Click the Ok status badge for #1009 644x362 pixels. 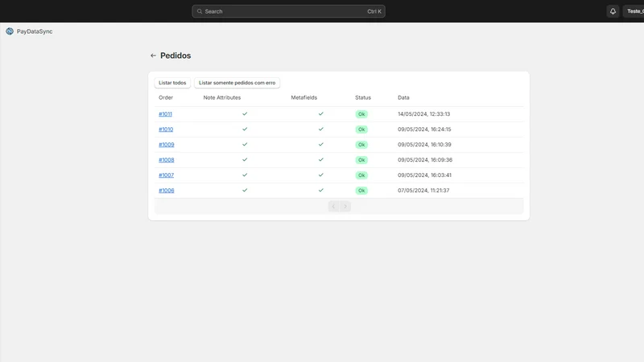point(361,145)
